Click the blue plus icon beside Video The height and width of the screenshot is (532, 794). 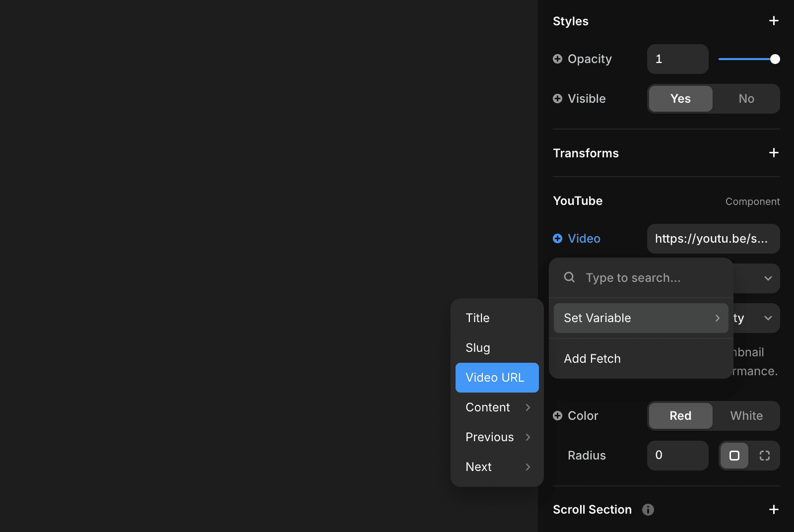click(x=558, y=239)
